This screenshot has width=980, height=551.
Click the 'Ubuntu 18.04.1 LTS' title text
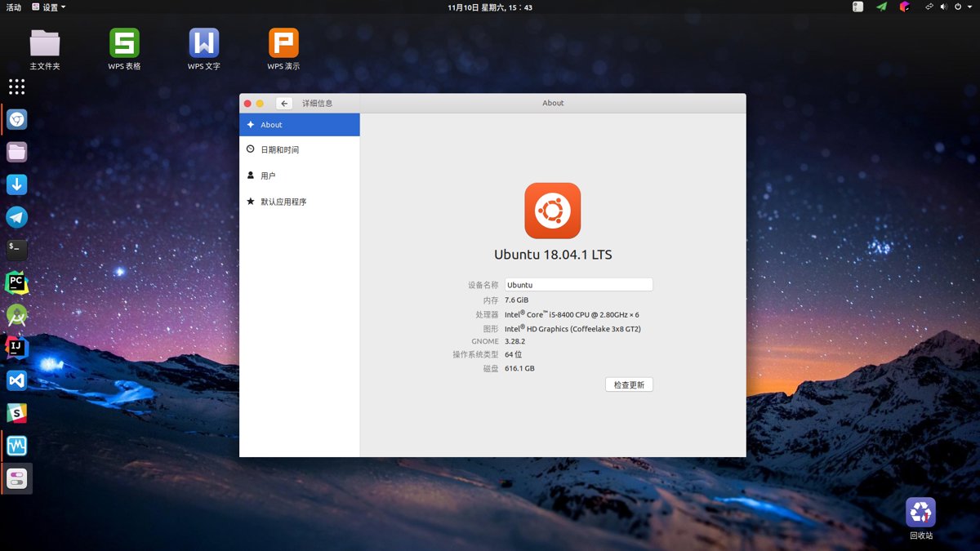[553, 255]
